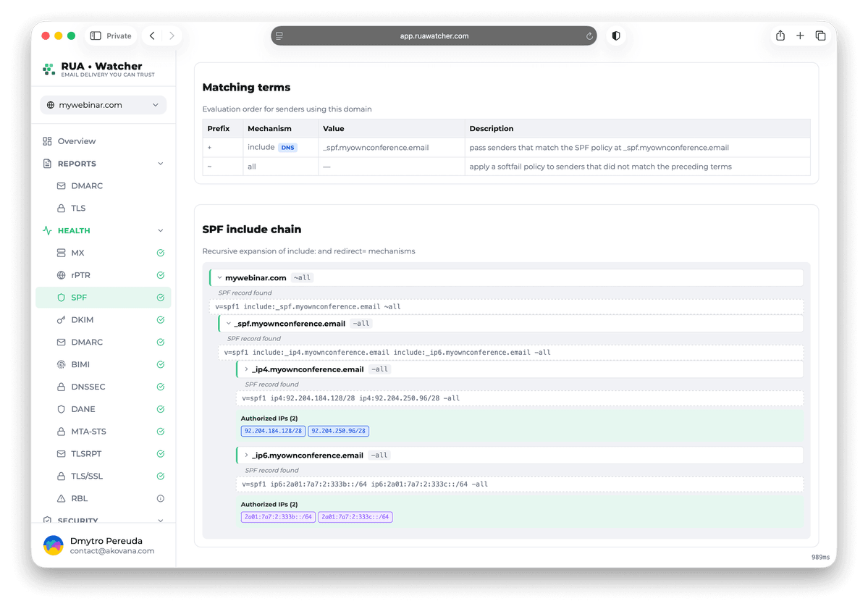Collapse the REPORTS section chevron
Screen dimensions: 868x609
coord(161,164)
